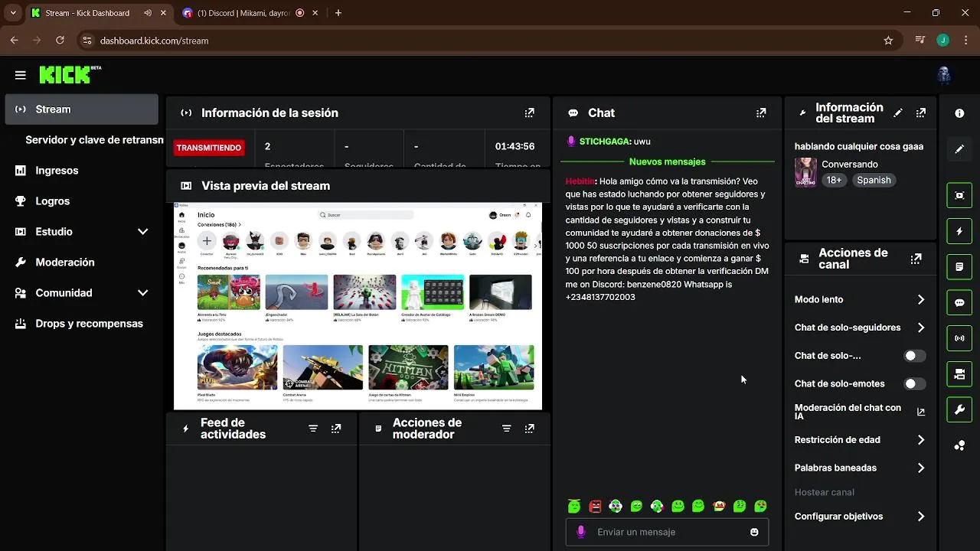980x551 pixels.
Task: Open the browser tab search dropdown
Action: [13, 13]
